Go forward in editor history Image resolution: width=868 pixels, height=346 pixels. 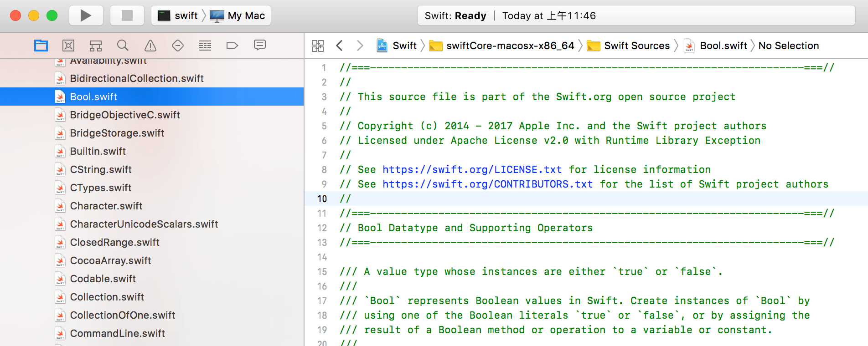tap(360, 46)
